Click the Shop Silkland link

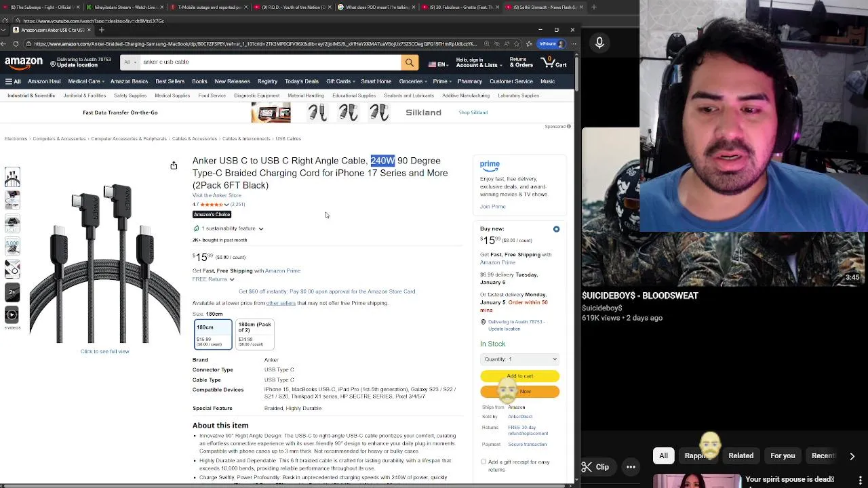tap(473, 113)
